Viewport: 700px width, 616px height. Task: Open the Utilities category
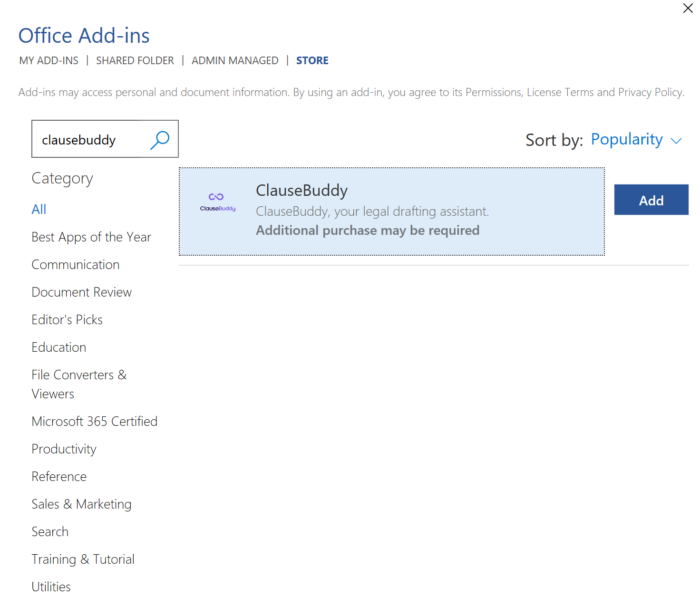[51, 587]
